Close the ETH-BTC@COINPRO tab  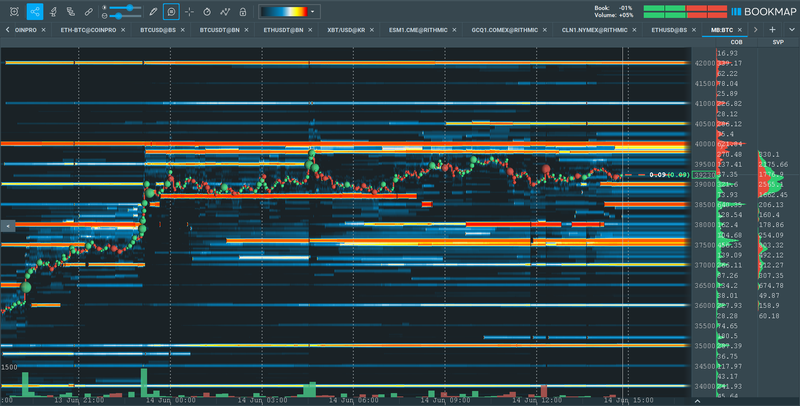point(123,30)
